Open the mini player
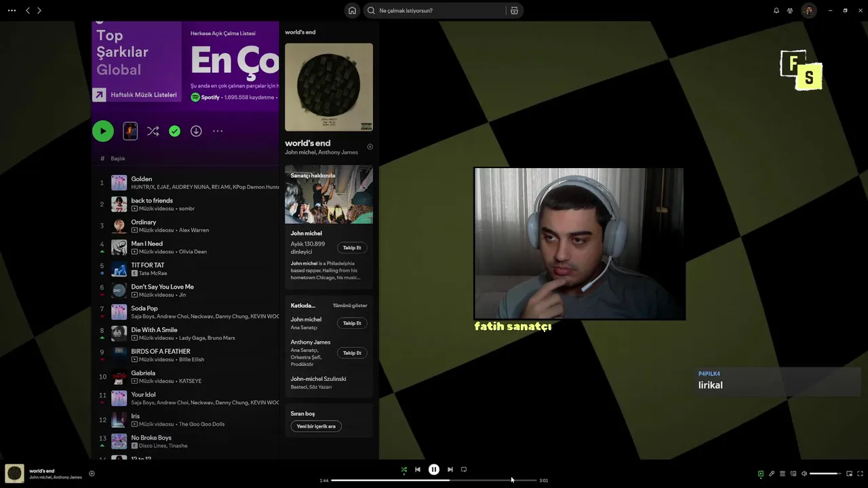Viewport: 868px width, 488px height. click(x=849, y=474)
